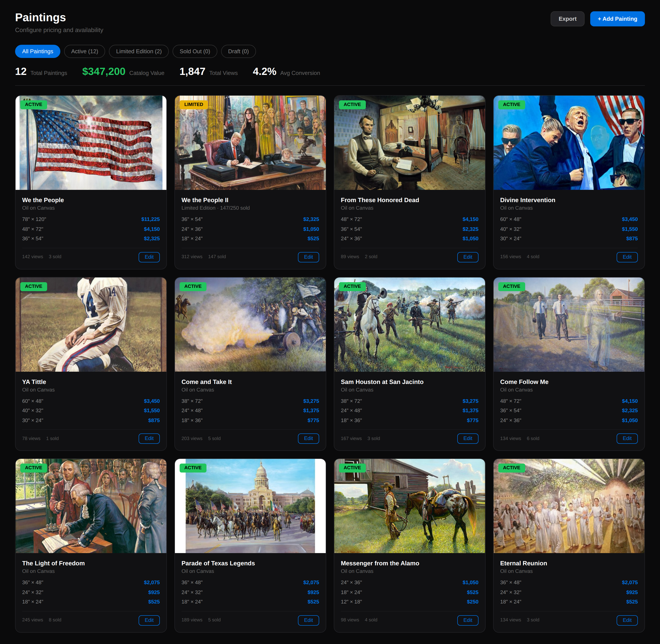Show the Sold Out (0) tab
Screen dimensions: 660x644
click(x=195, y=51)
